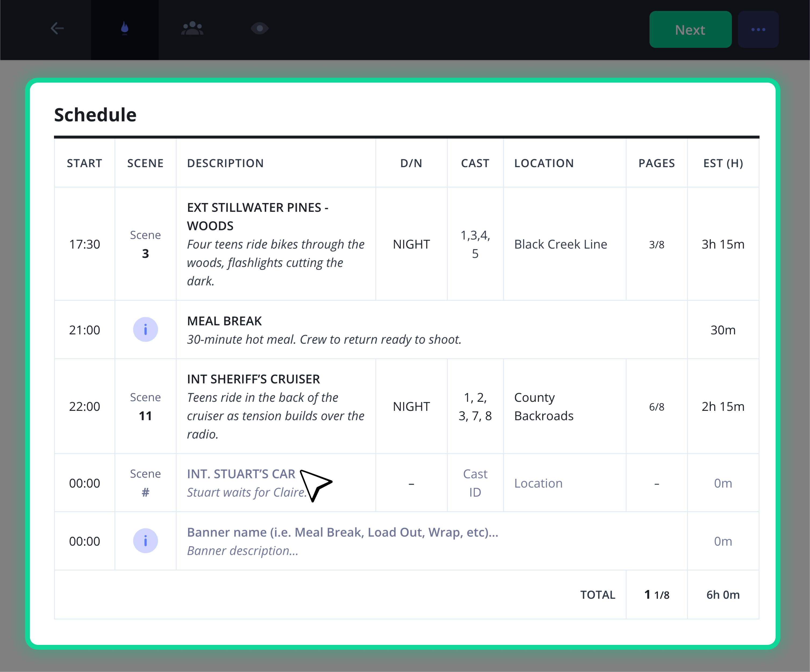
Task: Edit the 22:00 start time
Action: point(84,406)
